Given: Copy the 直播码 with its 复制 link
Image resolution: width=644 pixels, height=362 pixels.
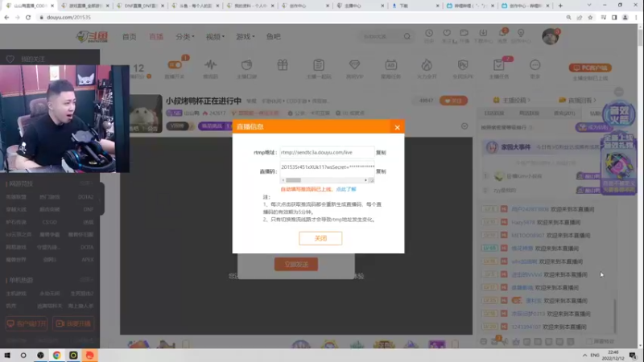Looking at the screenshot, I should tap(381, 171).
